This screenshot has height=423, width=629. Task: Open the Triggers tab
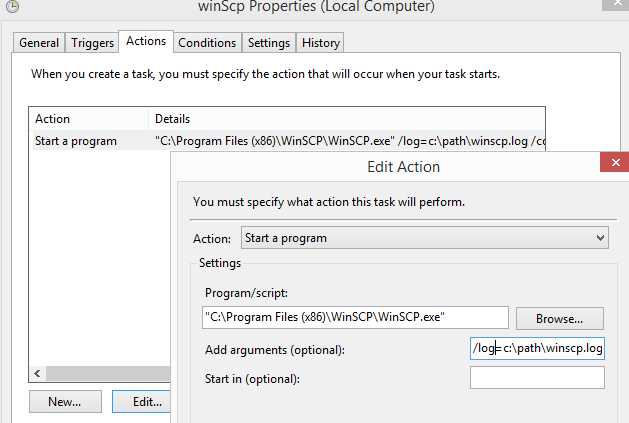pos(92,43)
